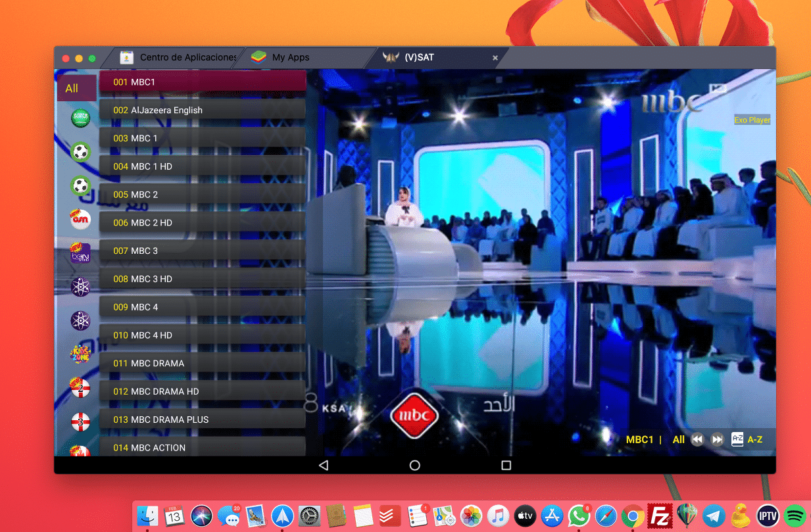Switch to the My Apps tab
The image size is (811, 532).
[289, 57]
